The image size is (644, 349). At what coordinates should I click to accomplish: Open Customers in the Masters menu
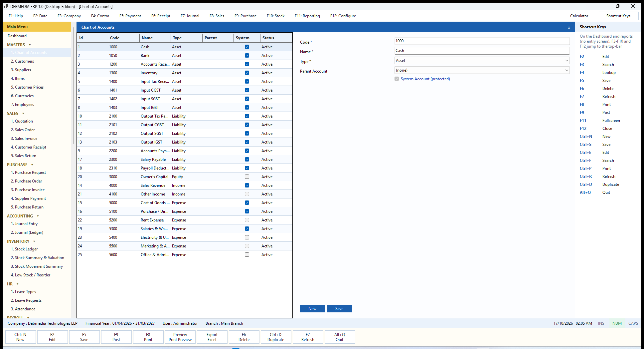pos(22,61)
